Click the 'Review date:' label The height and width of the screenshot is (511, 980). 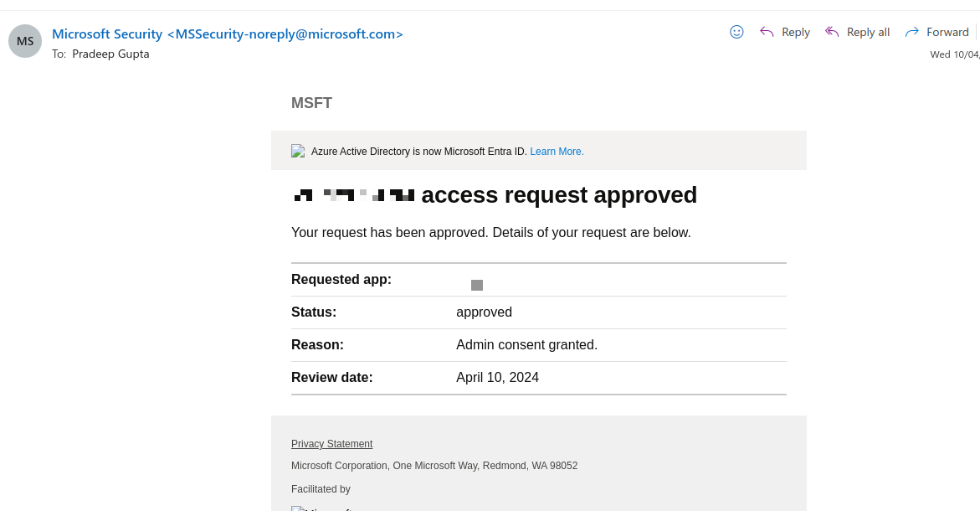(332, 377)
